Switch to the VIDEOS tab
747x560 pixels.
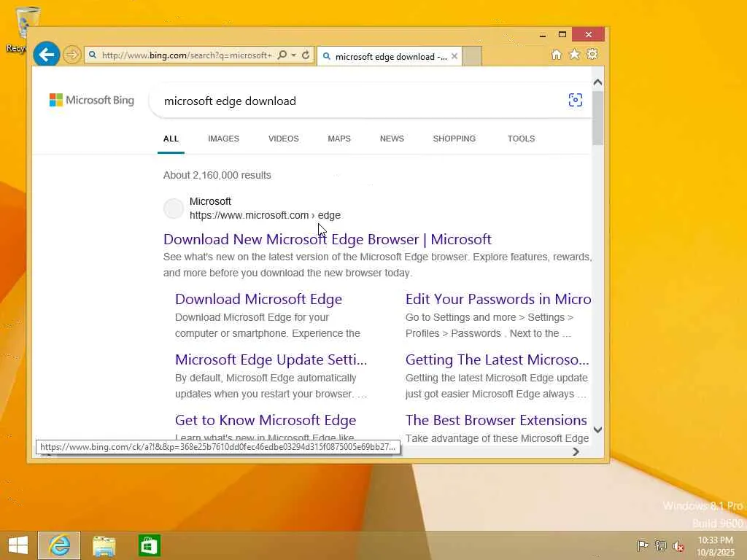click(x=284, y=139)
